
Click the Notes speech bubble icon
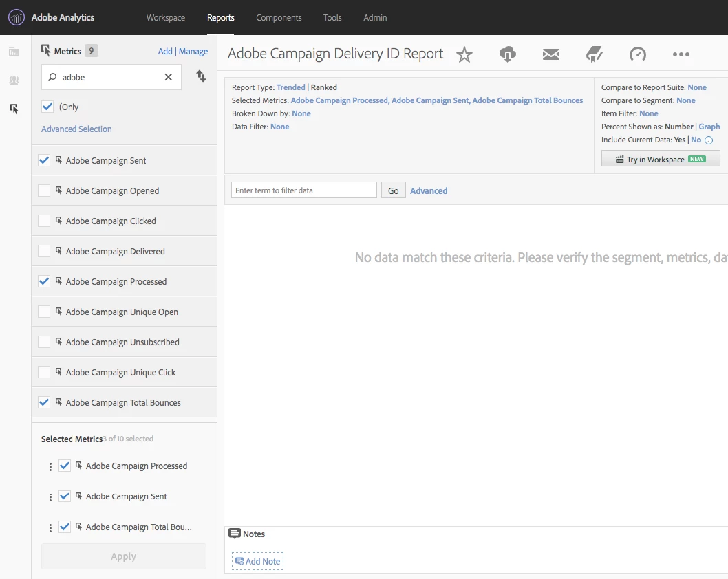(x=235, y=534)
